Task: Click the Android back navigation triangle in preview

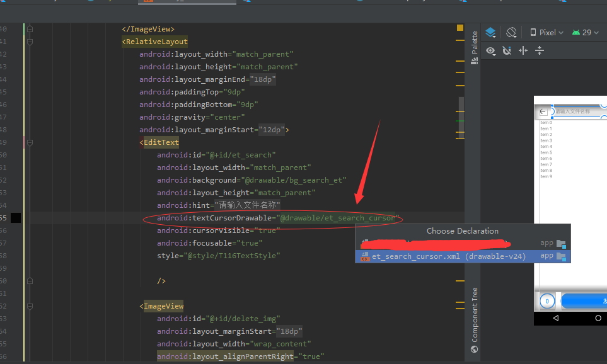Action: pos(556,318)
